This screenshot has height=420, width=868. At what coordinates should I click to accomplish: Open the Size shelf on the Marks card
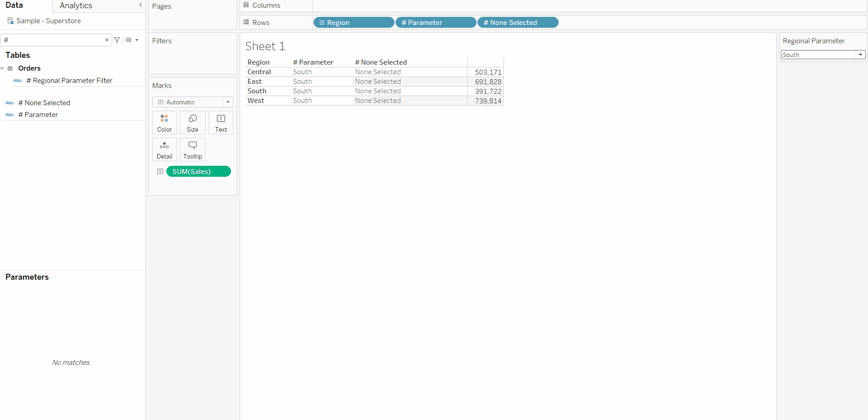tap(192, 122)
